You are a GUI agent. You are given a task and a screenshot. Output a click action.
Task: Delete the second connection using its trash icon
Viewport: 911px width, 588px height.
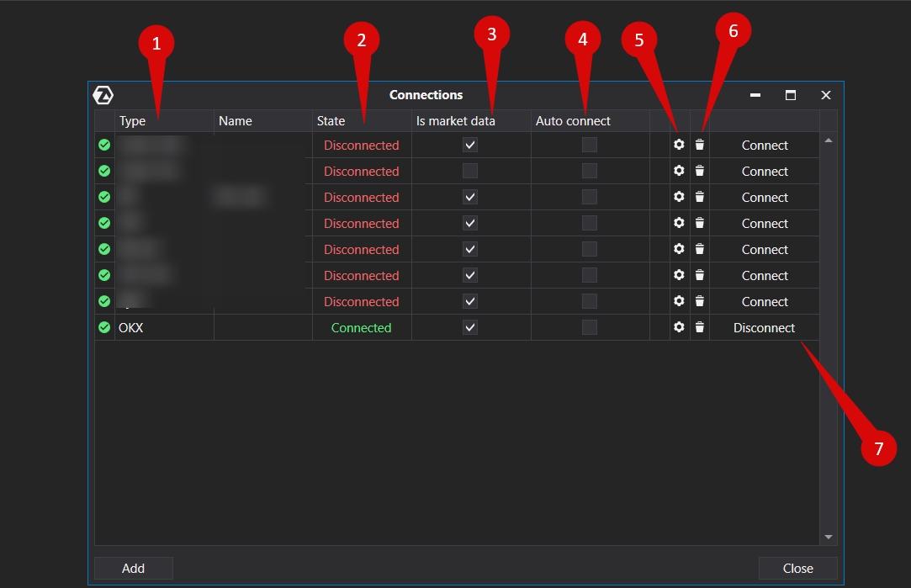(700, 171)
